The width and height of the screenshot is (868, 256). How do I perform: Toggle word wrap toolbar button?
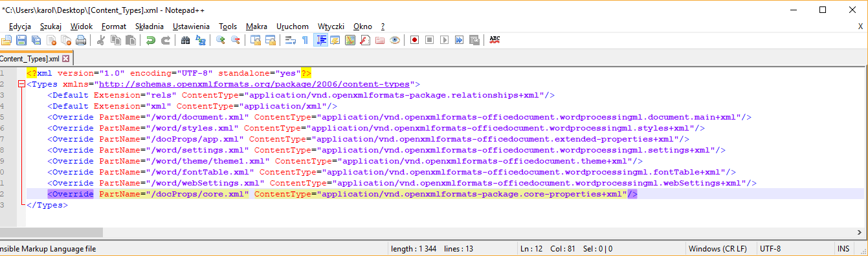[x=291, y=40]
